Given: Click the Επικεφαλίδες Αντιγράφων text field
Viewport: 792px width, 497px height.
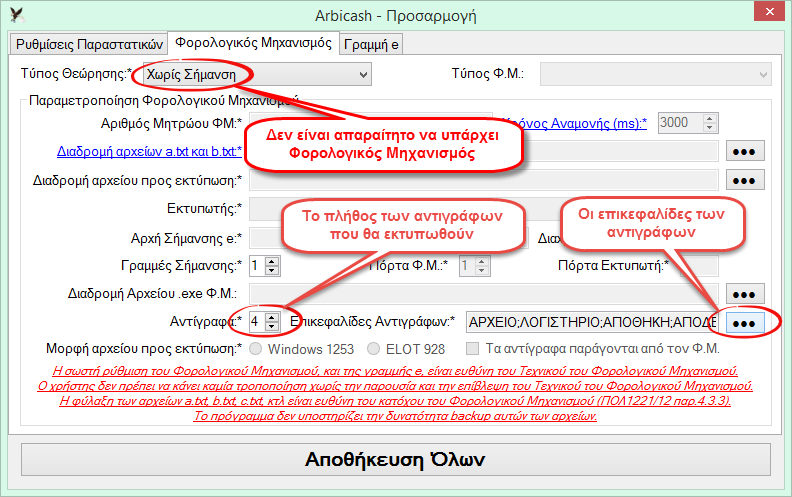Looking at the screenshot, I should (x=591, y=322).
